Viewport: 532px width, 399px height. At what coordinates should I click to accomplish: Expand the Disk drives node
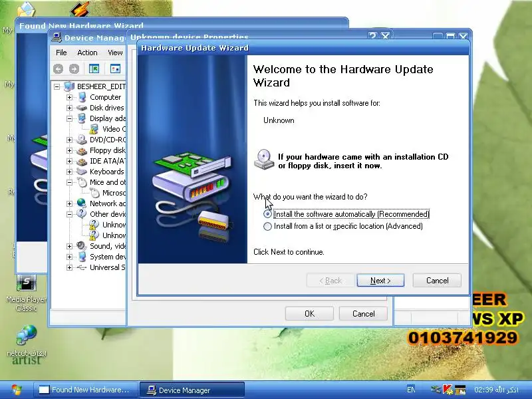click(70, 108)
